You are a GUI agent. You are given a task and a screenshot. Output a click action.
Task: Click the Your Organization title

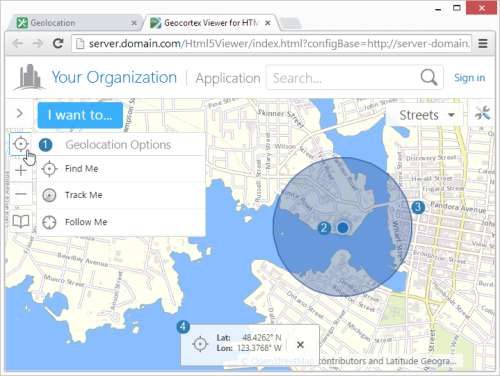[114, 77]
